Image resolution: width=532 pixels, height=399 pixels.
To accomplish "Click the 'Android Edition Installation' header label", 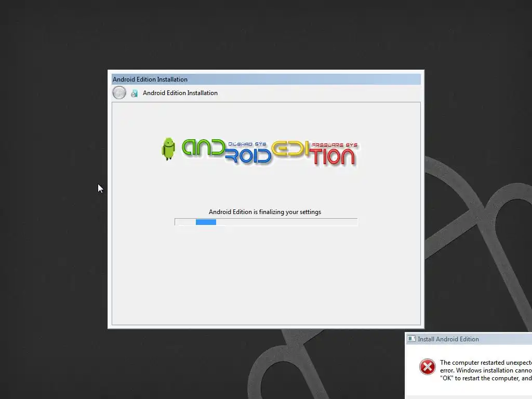I will tap(180, 93).
